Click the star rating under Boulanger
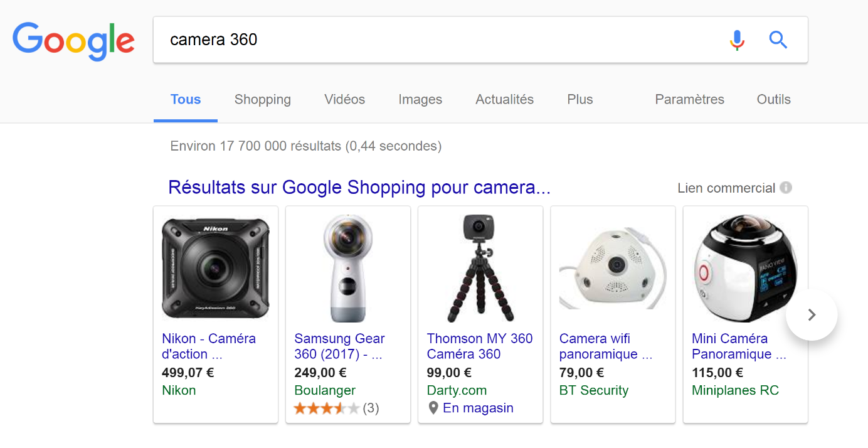868x448 pixels. pos(326,408)
